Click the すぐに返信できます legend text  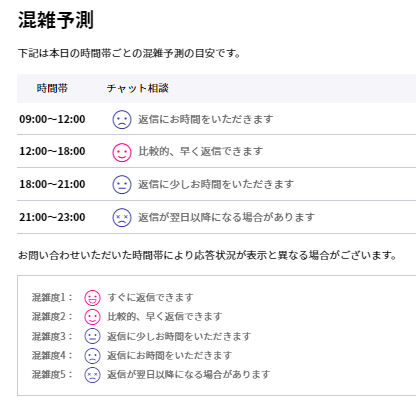(x=150, y=297)
